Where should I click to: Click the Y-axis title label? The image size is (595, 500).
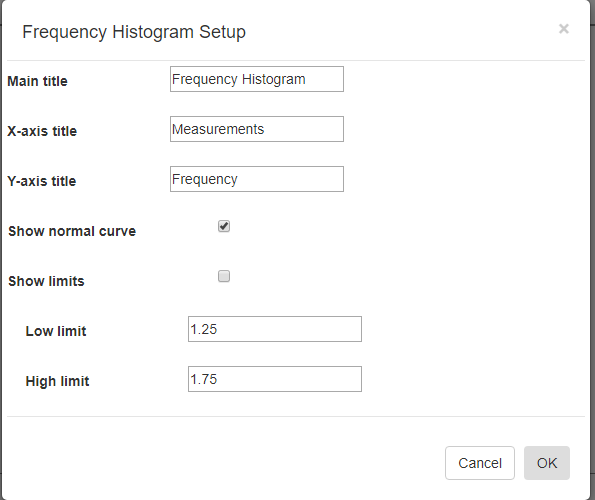(x=42, y=181)
